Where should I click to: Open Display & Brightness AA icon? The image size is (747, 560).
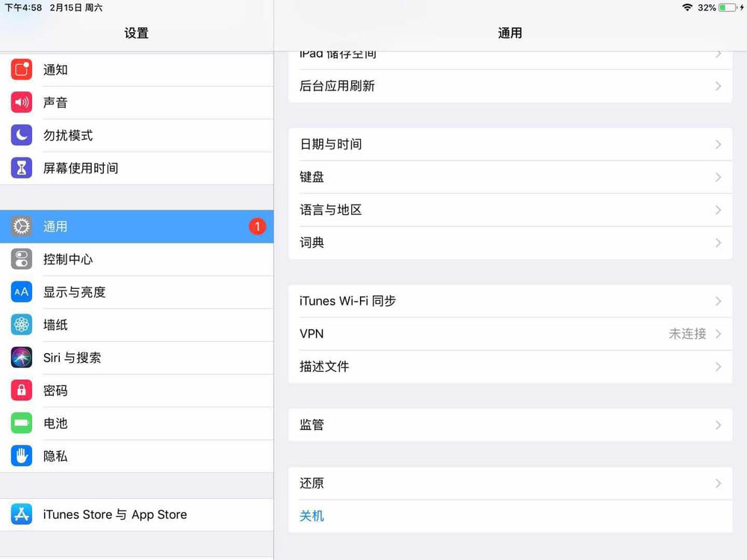pyautogui.click(x=22, y=293)
